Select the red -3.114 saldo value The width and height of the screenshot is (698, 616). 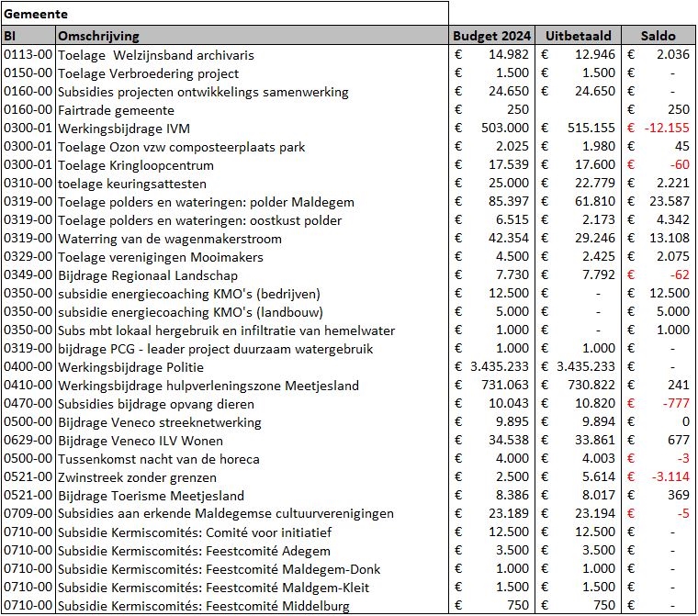[670, 477]
